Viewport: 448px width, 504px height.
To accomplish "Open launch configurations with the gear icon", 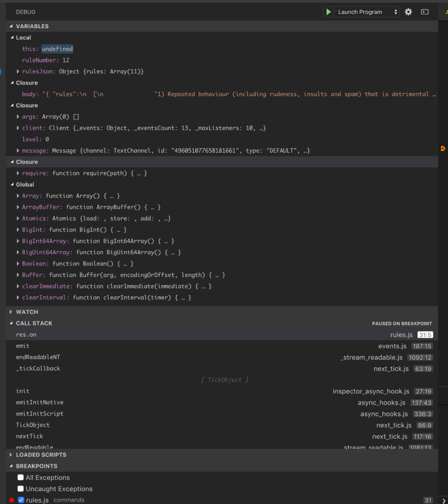I will pos(408,12).
